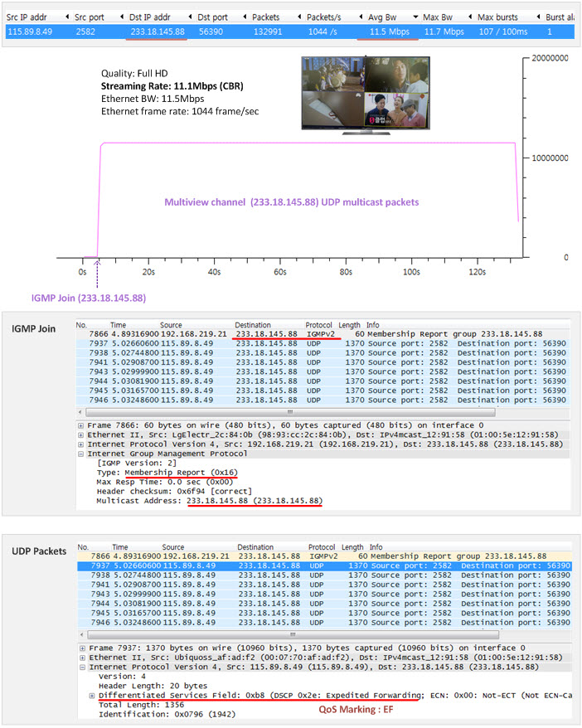
Task: Expand Frame 7866 details in IGMP Join panel
Action: pyautogui.click(x=80, y=425)
